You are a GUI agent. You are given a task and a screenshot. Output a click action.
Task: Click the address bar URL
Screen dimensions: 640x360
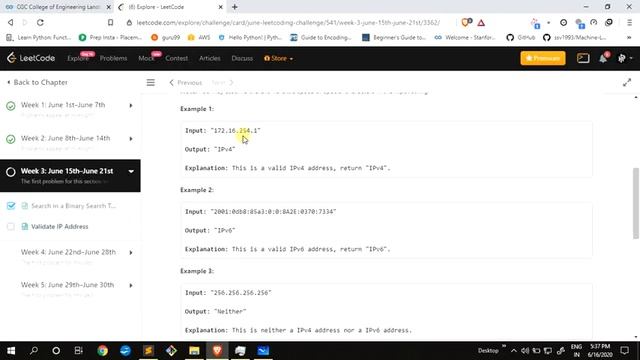[288, 23]
